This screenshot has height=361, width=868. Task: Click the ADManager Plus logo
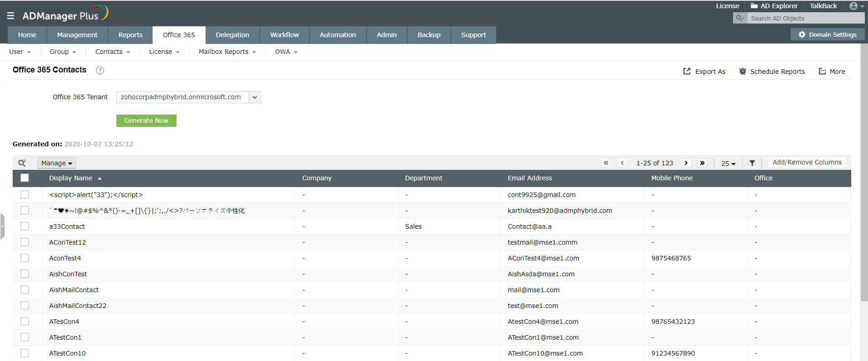pos(66,14)
